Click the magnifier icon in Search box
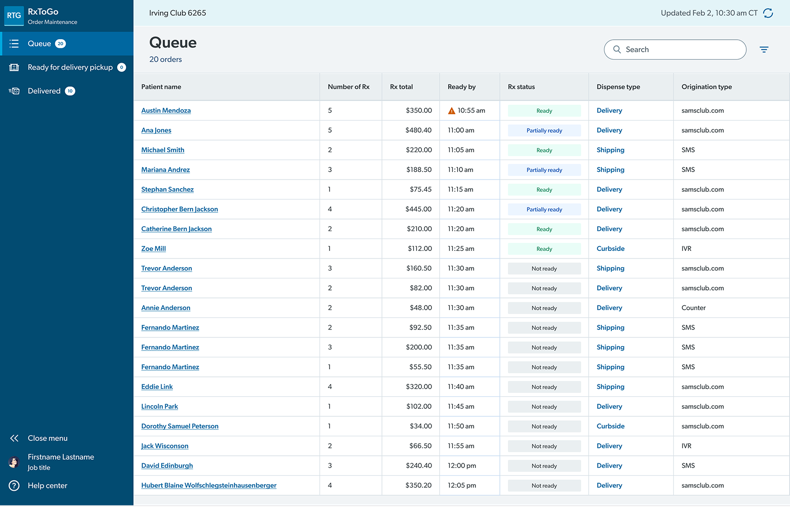Viewport: 790px width, 512px height. click(617, 49)
